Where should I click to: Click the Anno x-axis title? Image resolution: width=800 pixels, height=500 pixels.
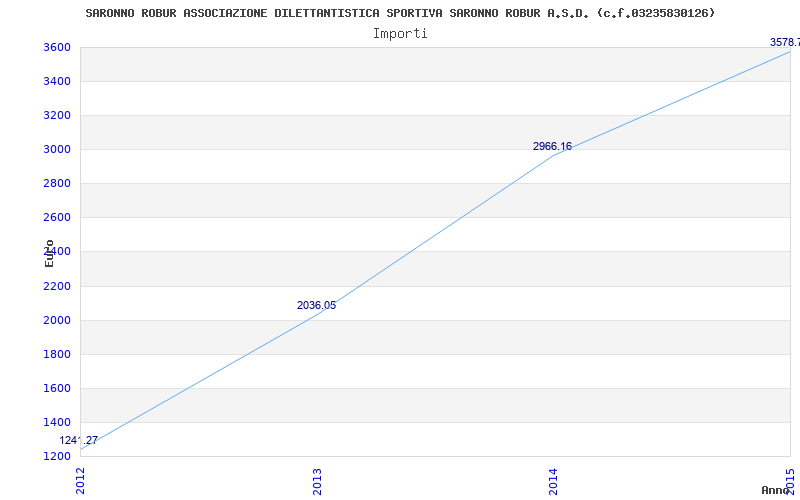tap(775, 490)
